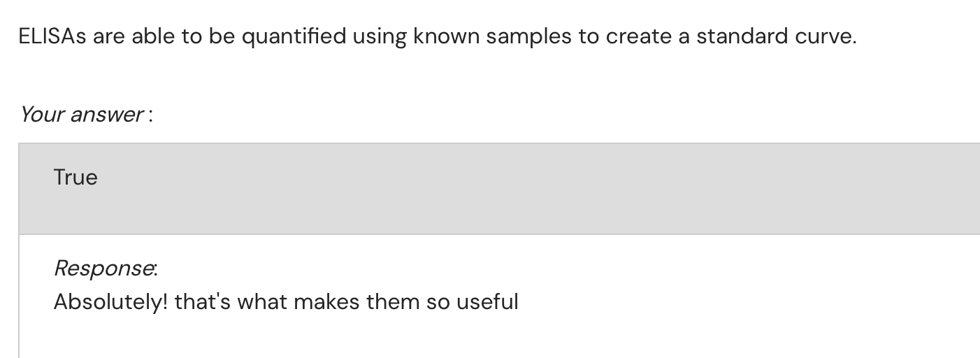
Task: Click the word "be" in the question
Action: tap(222, 36)
